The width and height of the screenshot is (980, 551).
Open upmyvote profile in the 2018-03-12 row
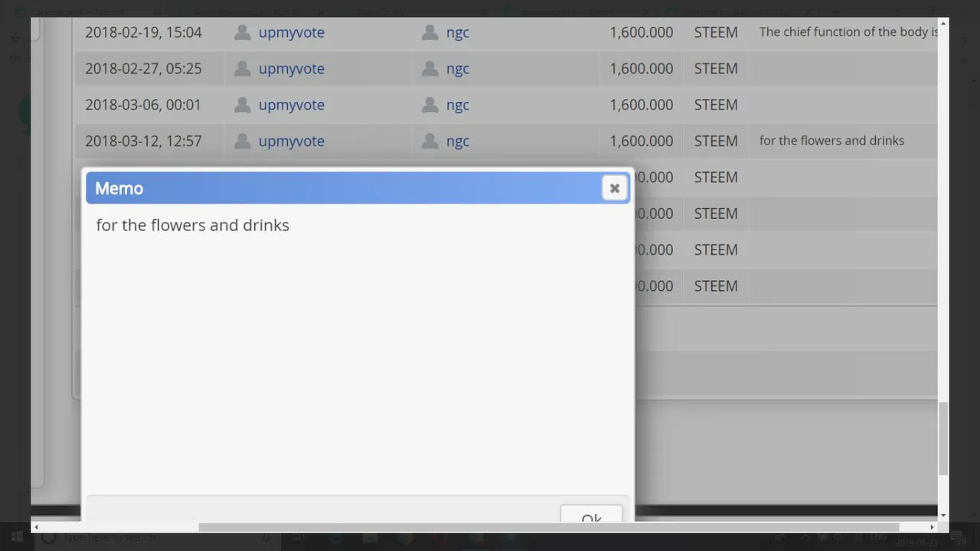click(292, 141)
